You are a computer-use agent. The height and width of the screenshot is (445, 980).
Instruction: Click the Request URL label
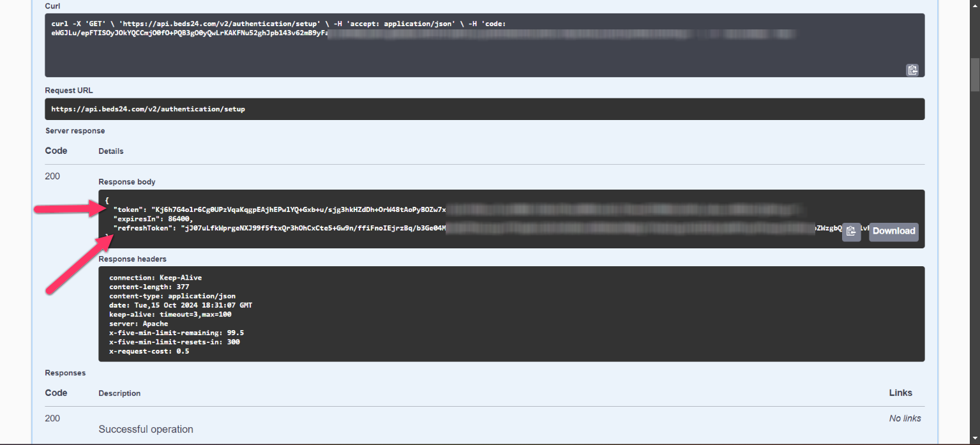tap(69, 91)
